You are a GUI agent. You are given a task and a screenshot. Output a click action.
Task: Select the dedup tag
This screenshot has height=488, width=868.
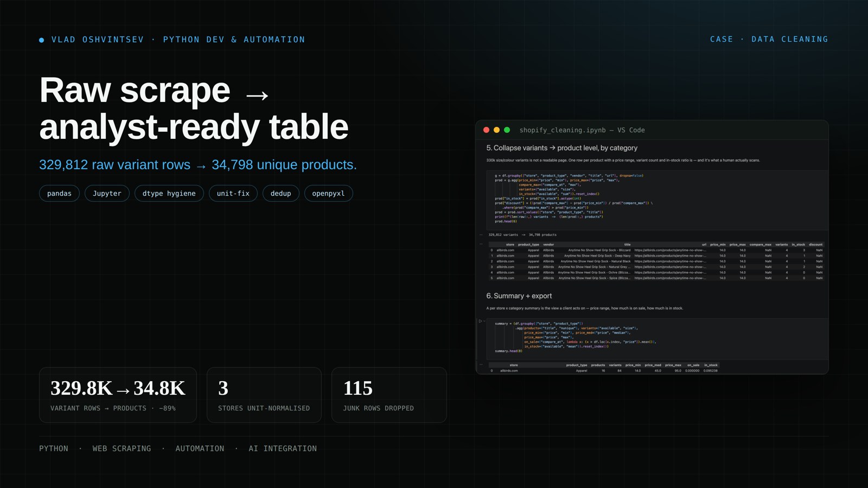point(281,194)
